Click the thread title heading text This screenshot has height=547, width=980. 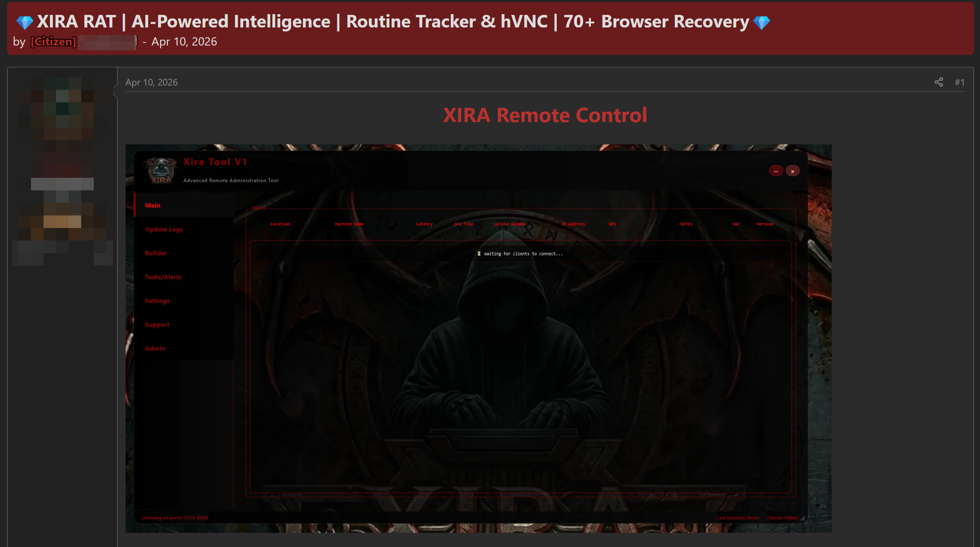[x=393, y=22]
